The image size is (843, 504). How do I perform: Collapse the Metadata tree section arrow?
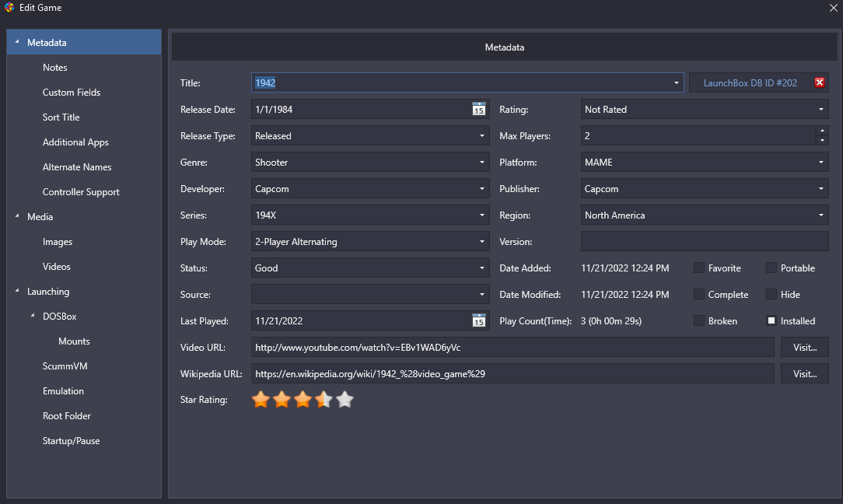click(x=17, y=43)
